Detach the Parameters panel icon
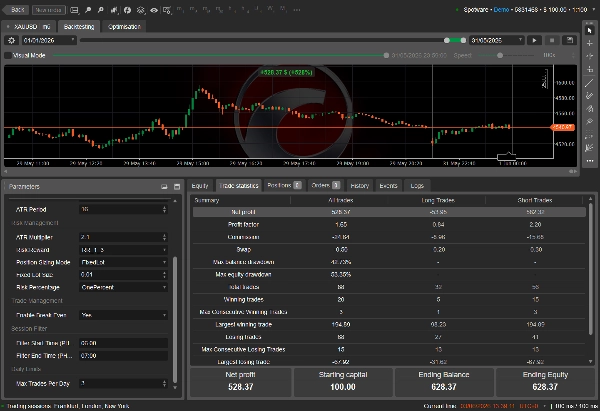Screen dimensions: 600x411 (164, 187)
